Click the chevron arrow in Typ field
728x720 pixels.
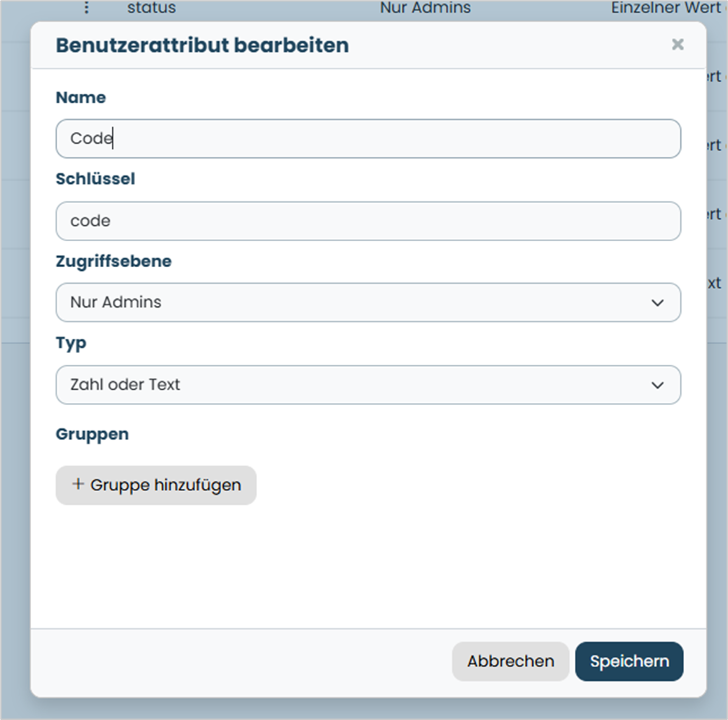(x=657, y=386)
